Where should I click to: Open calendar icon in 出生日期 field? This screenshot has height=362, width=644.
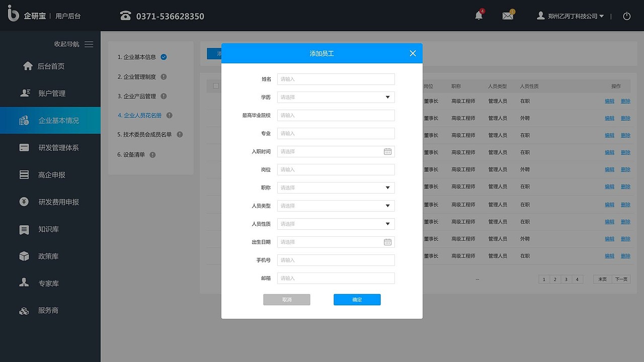tap(387, 242)
